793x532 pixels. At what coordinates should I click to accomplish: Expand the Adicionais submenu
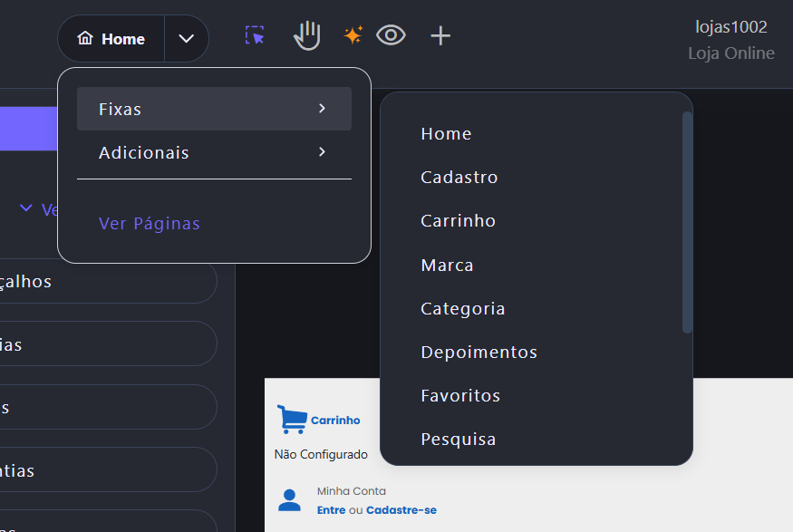(214, 152)
